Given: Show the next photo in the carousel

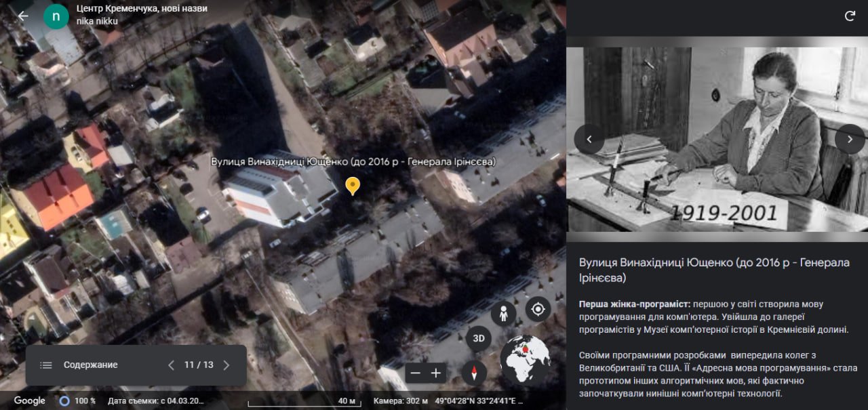Looking at the screenshot, I should (x=850, y=139).
